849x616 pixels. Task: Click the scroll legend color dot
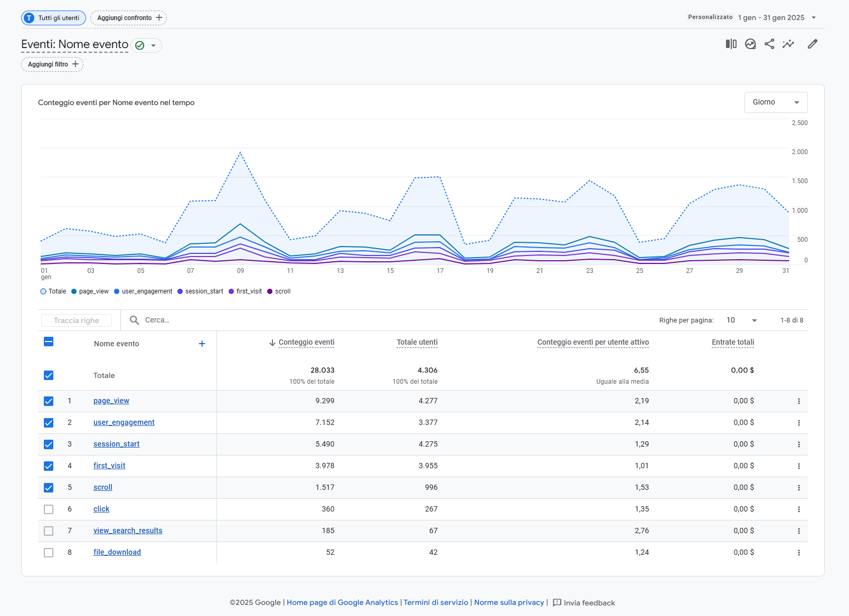tap(270, 291)
